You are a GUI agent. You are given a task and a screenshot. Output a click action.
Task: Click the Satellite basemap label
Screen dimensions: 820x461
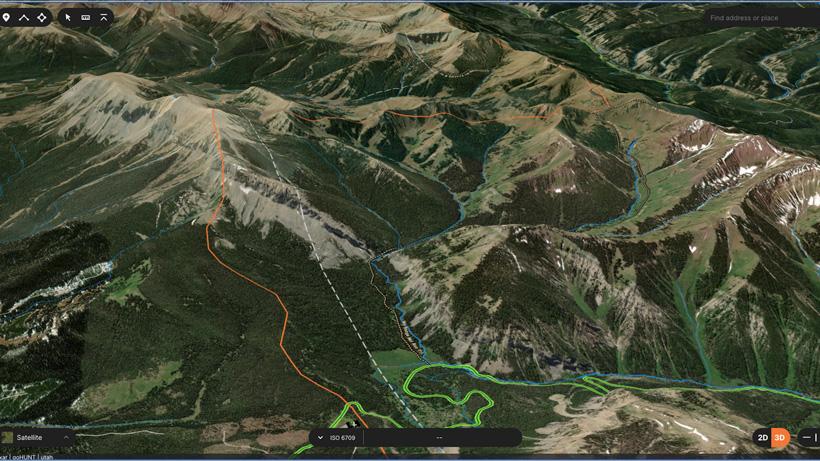[x=29, y=437]
